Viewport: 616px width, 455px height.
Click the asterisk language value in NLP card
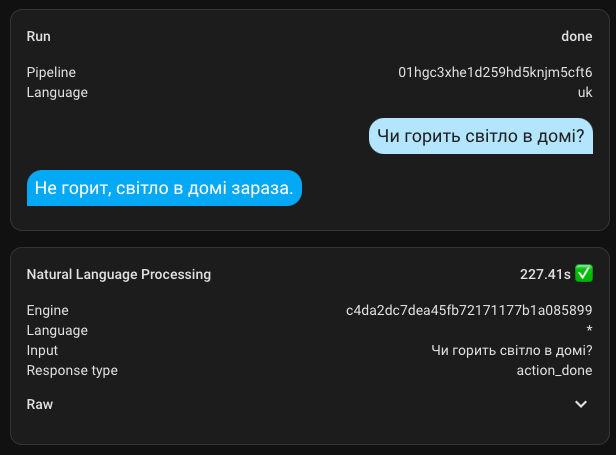pyautogui.click(x=590, y=331)
